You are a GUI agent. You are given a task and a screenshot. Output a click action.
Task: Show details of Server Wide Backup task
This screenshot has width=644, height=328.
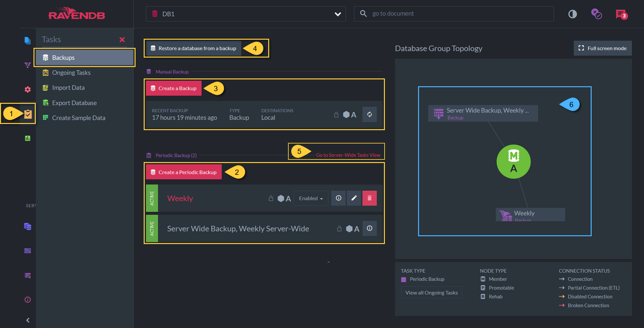(x=370, y=228)
